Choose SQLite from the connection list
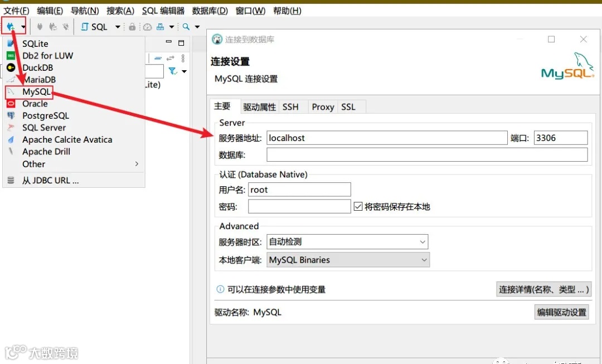This screenshot has width=602, height=364. coord(74,43)
